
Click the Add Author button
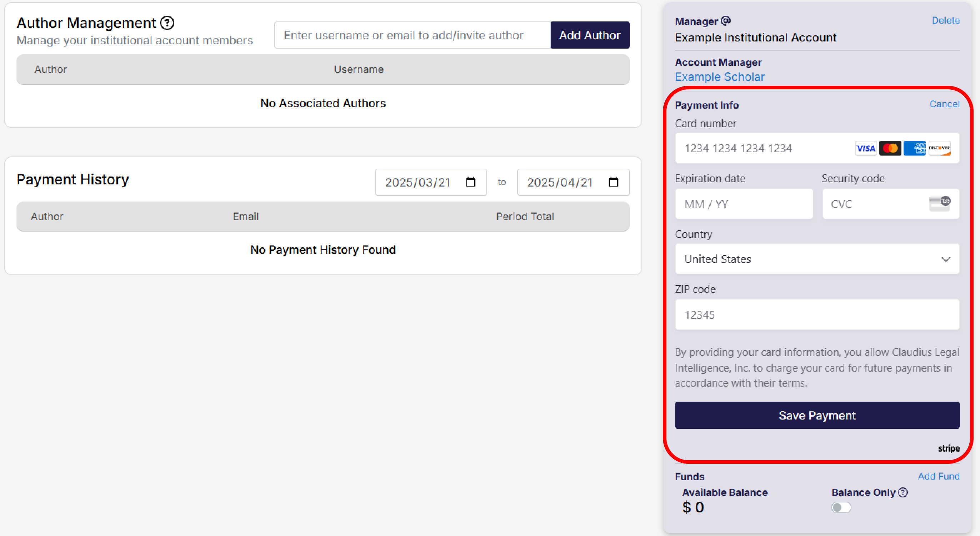point(590,35)
